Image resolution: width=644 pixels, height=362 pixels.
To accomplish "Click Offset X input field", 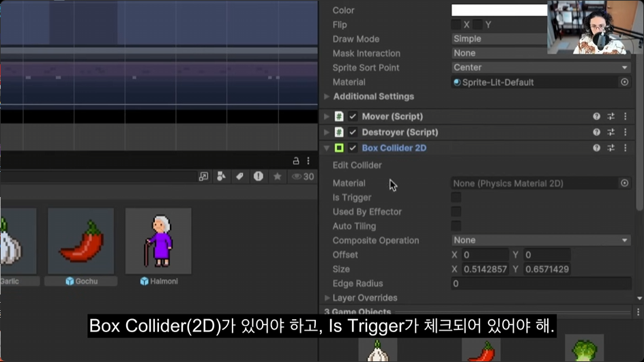I will (485, 255).
